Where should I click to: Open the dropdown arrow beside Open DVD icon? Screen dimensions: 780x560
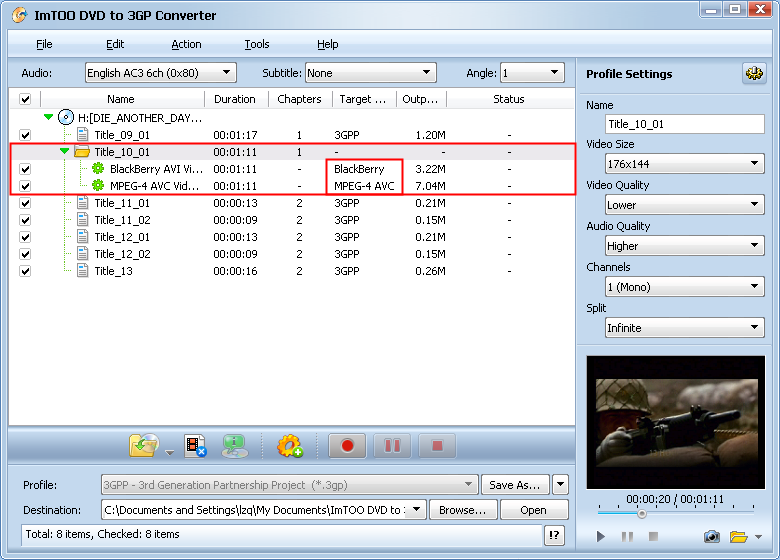pos(170,453)
